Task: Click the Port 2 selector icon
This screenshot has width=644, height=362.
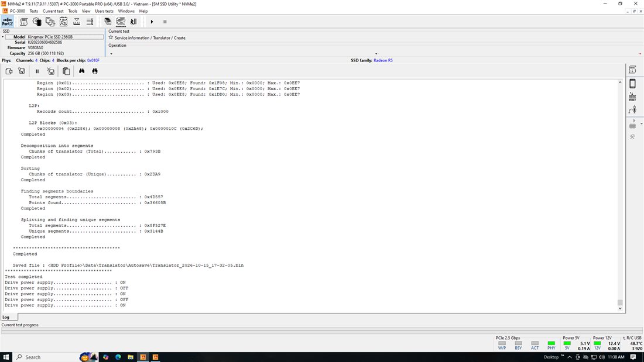Action: 8,22
